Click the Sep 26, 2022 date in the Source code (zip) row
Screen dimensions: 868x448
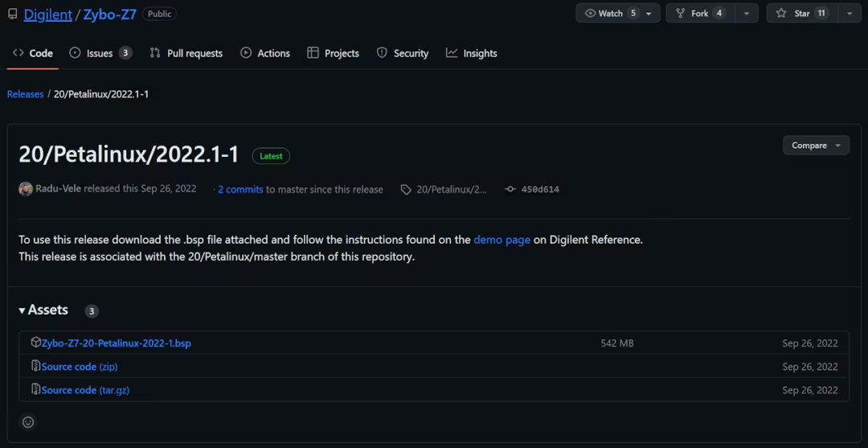[810, 367]
